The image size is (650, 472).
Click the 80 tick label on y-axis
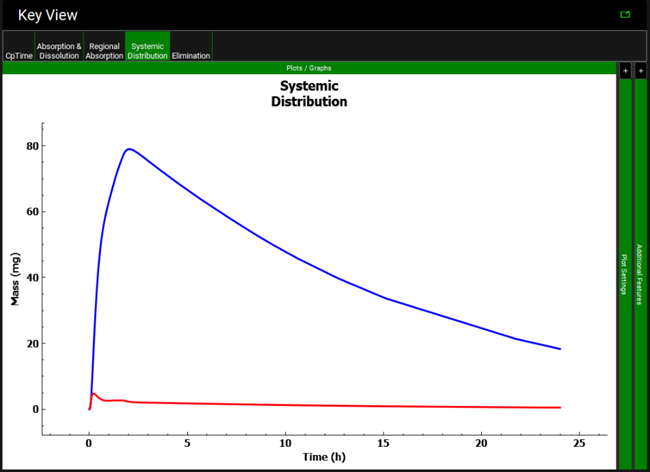[x=32, y=146]
